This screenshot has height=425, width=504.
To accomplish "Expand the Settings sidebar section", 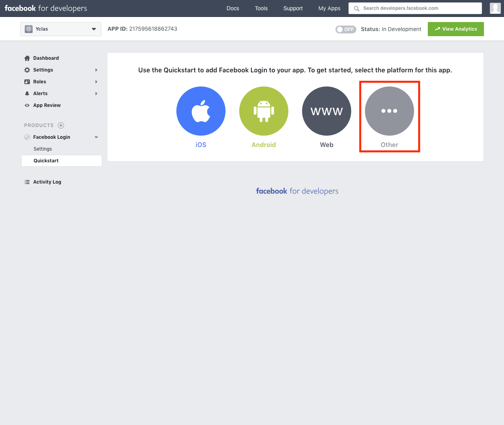I will pyautogui.click(x=96, y=70).
